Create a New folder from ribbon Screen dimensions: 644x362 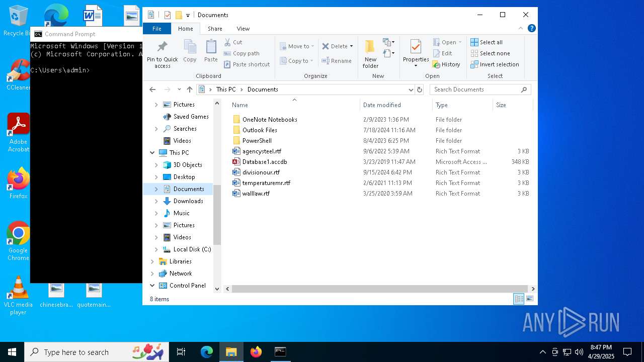(370, 54)
